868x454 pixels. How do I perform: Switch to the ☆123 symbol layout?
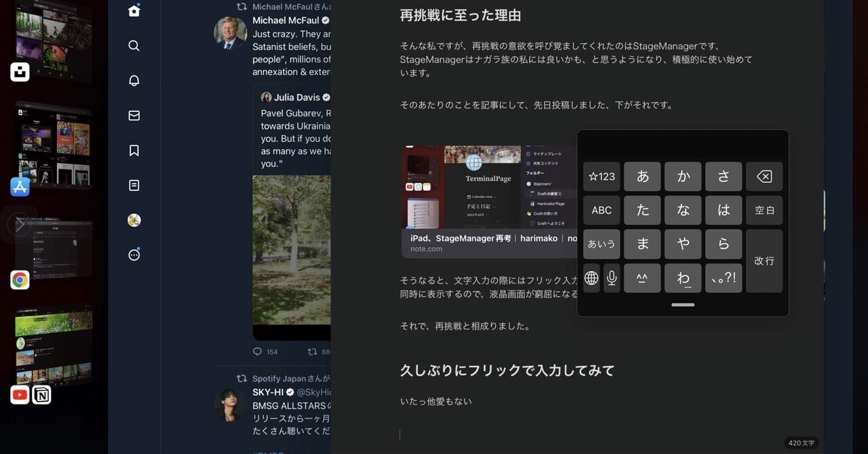[601, 176]
